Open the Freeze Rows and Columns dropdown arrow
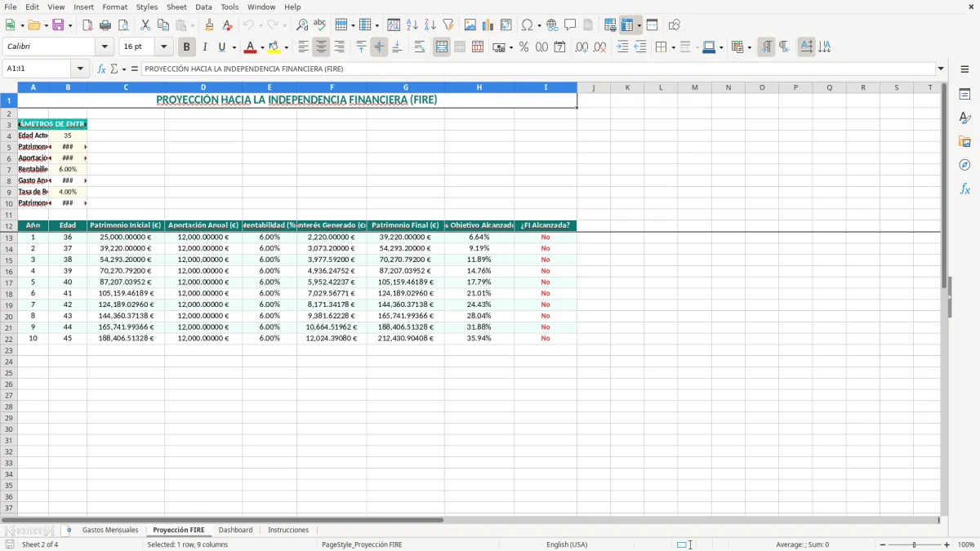Viewport: 980px width, 551px height. coord(639,25)
